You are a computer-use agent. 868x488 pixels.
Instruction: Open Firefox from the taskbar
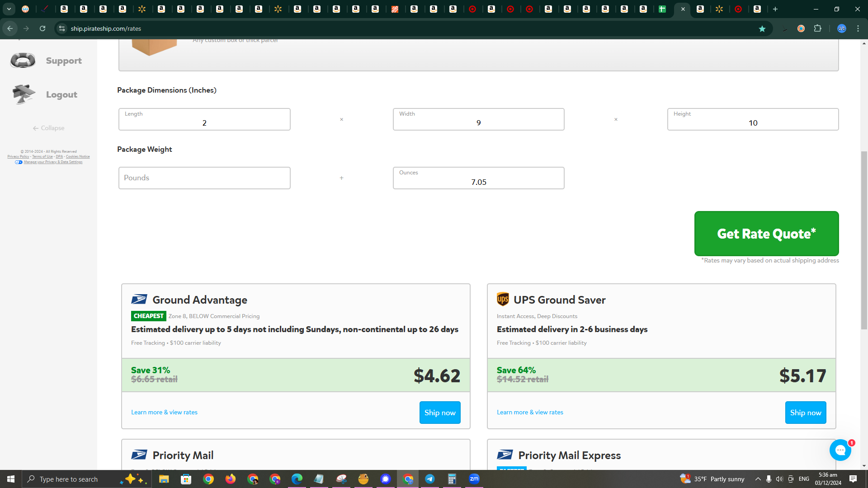pyautogui.click(x=230, y=479)
